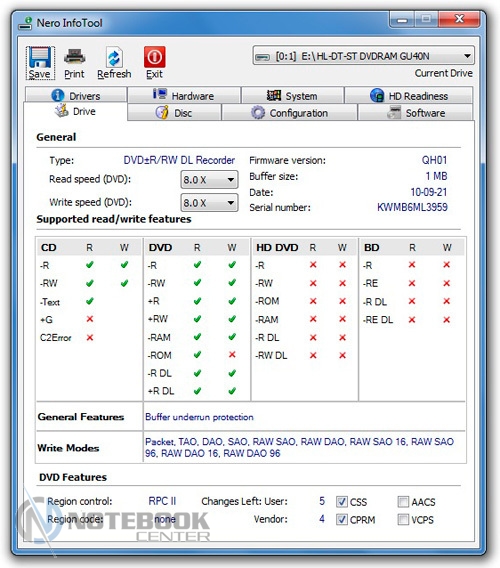Click the DVD -ROM write cross mark

click(x=232, y=355)
